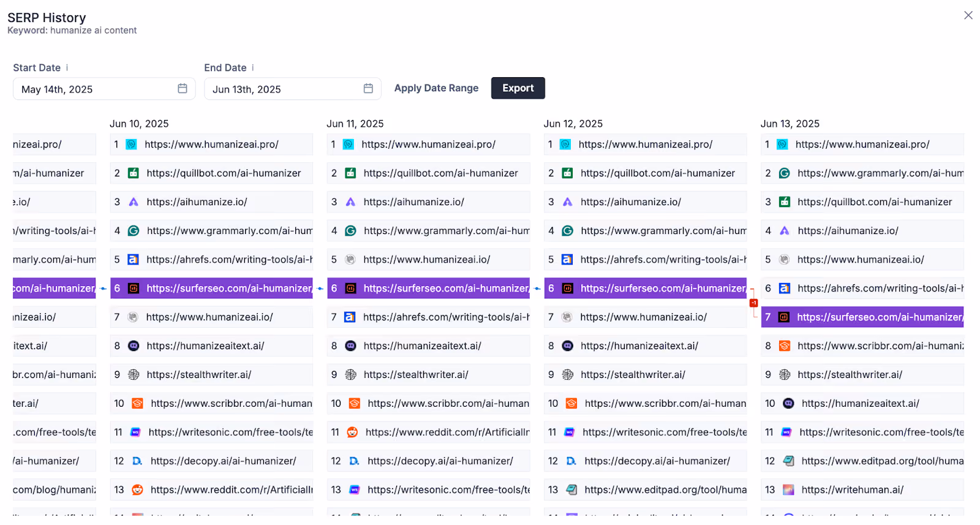The height and width of the screenshot is (525, 980).
Task: Click the info icon beside Start Date
Action: pyautogui.click(x=67, y=67)
